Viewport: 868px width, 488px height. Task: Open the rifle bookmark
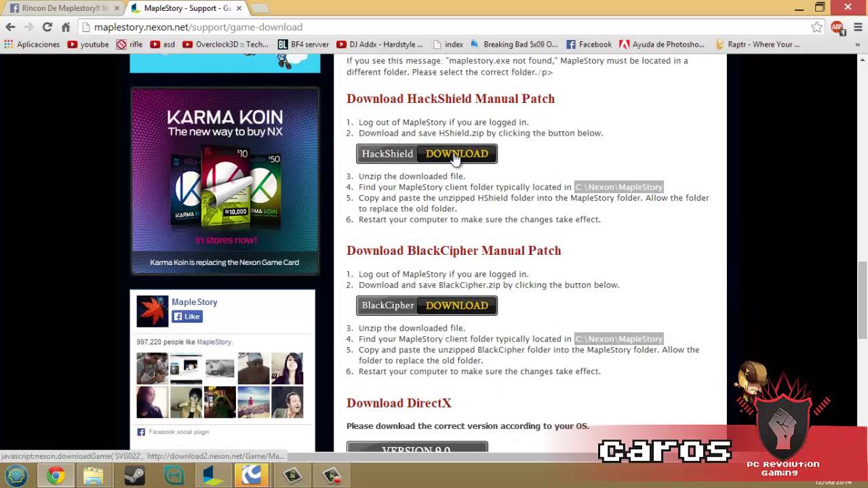(130, 44)
